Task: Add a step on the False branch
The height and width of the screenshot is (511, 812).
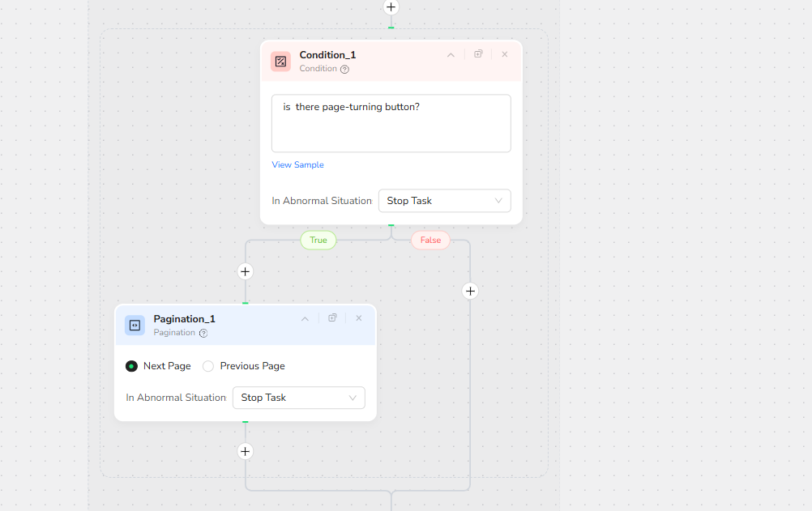Action: pos(470,291)
